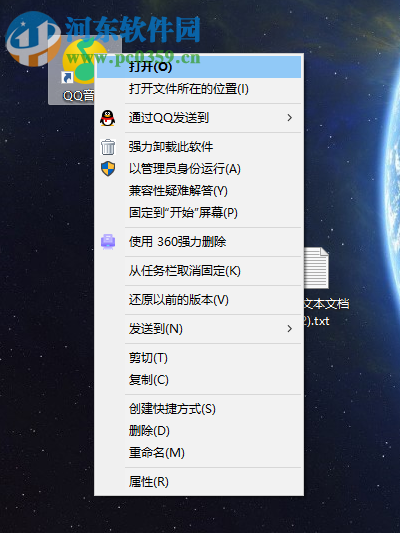Choose 从任务栏取消固定(K)
402x533 pixels.
tap(199, 271)
